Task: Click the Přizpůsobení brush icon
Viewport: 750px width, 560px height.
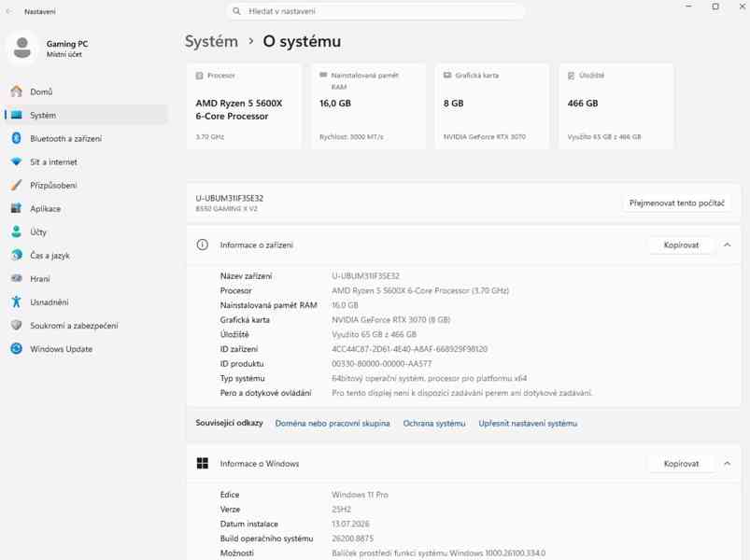Action: tap(16, 185)
